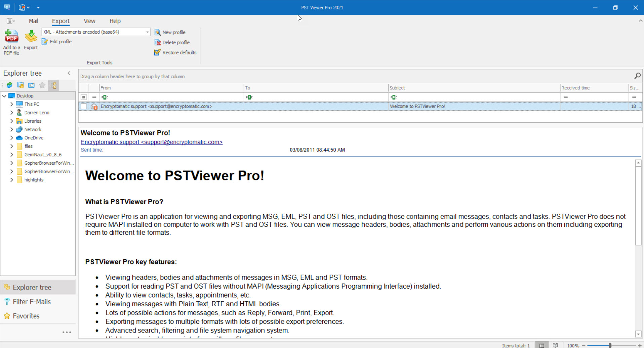
Task: Collapse the Explorer tree panel
Action: click(69, 73)
